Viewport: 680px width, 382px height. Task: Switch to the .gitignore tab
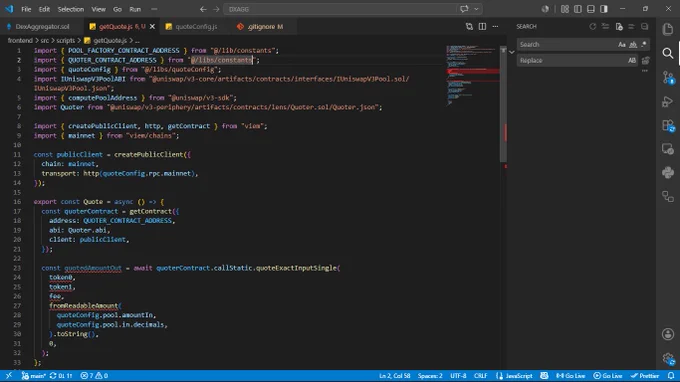pyautogui.click(x=265, y=26)
